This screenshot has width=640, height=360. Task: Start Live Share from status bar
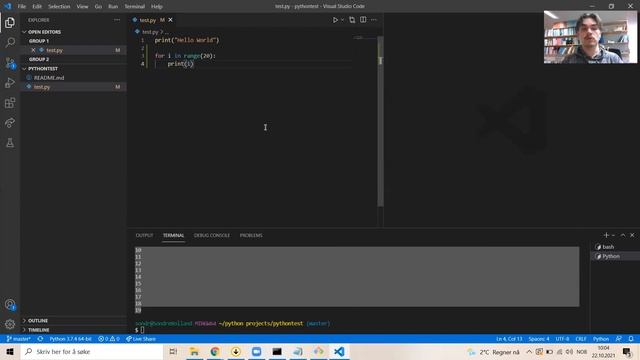[x=141, y=339]
